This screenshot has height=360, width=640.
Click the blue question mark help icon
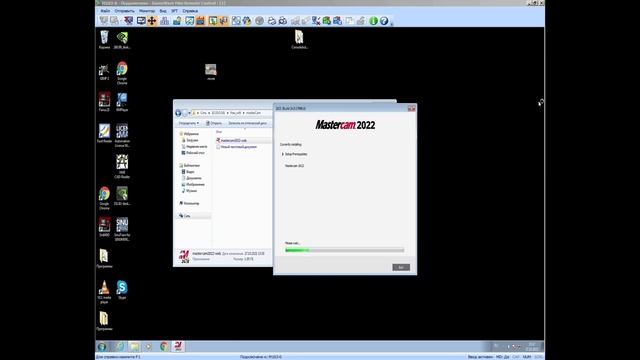pyautogui.click(x=384, y=21)
